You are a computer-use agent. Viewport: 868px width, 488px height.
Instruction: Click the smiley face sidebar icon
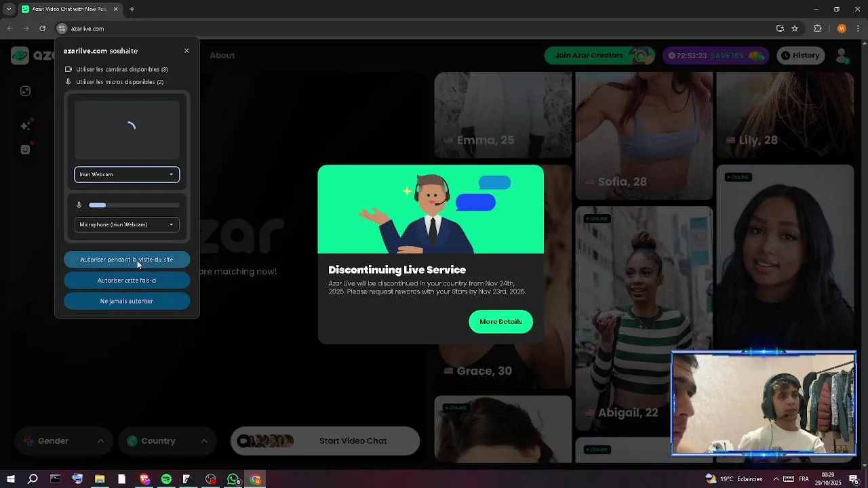[x=25, y=149]
